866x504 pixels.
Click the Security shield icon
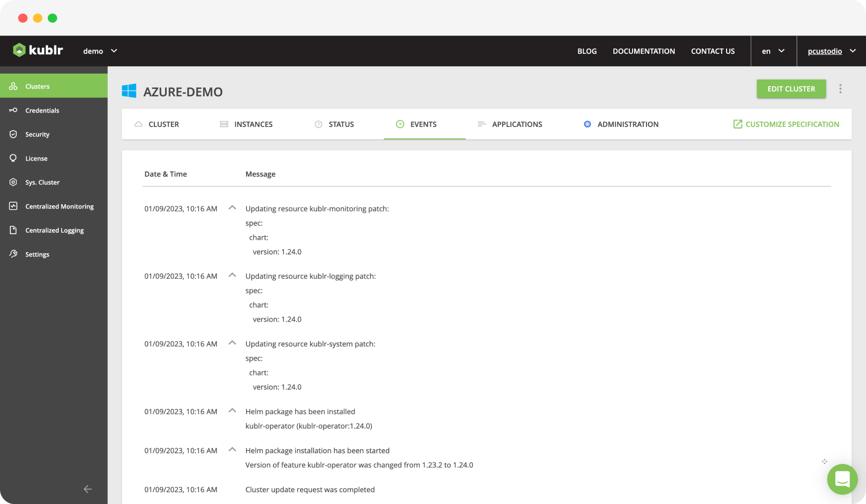13,134
